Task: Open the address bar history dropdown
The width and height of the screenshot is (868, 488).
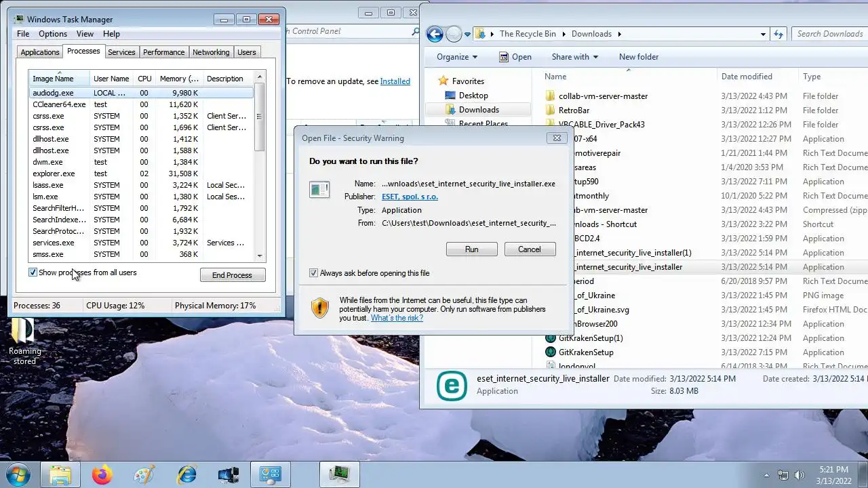Action: [764, 34]
